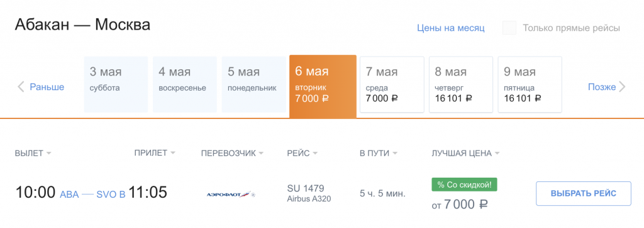Sort by ПРИЛЕТ column arrow
The height and width of the screenshot is (228, 644).
[173, 153]
